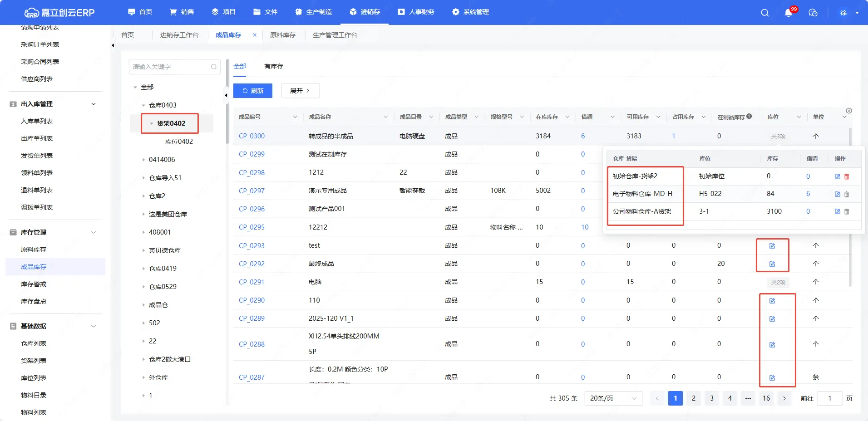The height and width of the screenshot is (421, 868).
Task: Edit the 电子物料仓库-MD-H location entry
Action: tap(837, 194)
